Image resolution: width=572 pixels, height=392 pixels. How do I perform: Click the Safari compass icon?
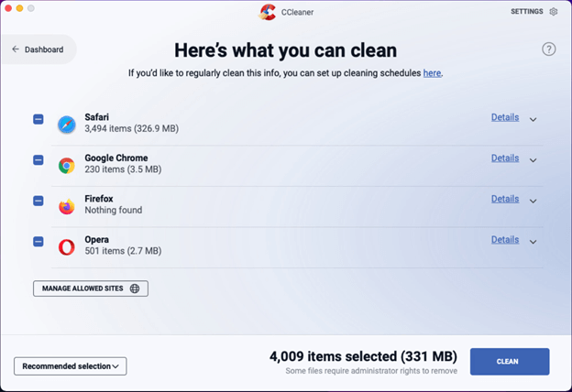(67, 125)
